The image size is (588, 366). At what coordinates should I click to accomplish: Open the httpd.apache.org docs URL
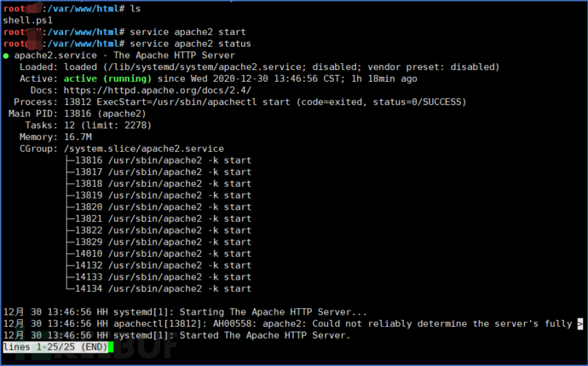(x=157, y=90)
